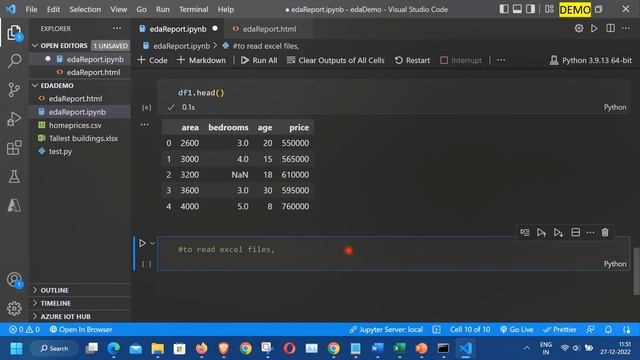The image size is (640, 360).
Task: Open the Help menu
Action: [225, 9]
